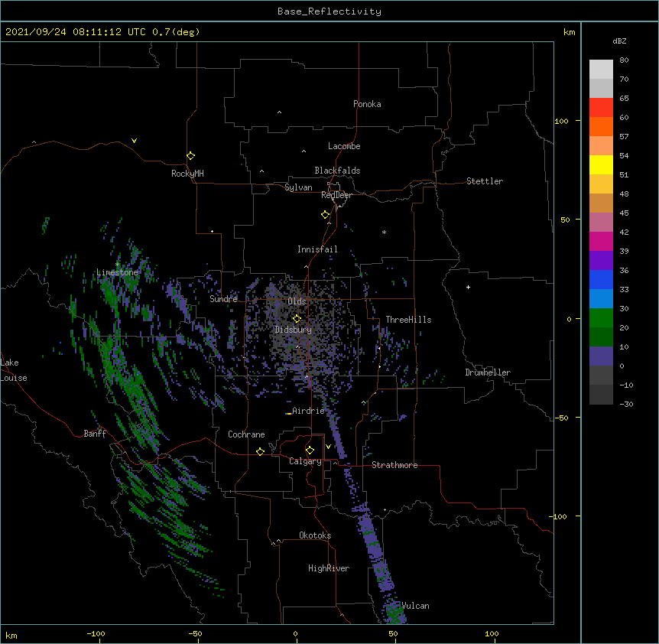The height and width of the screenshot is (644, 659).
Task: Select the light gray 70-80 dBZ swatch
Action: pyautogui.click(x=601, y=70)
